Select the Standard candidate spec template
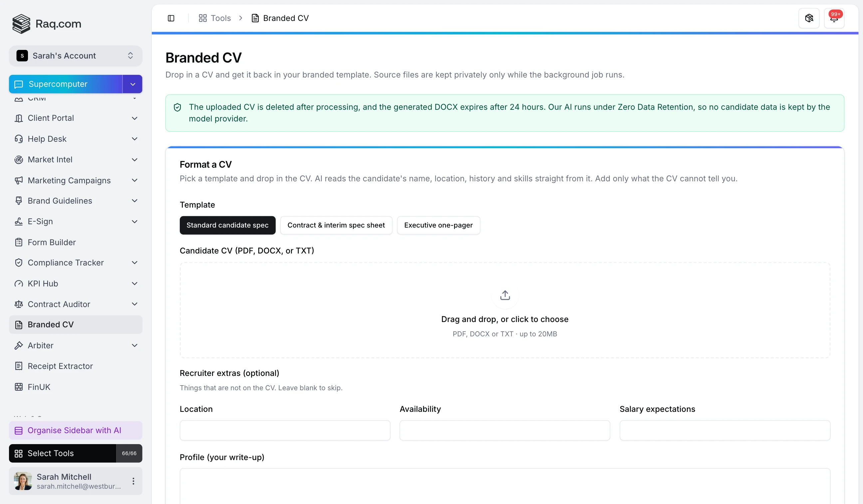863x504 pixels. [227, 225]
